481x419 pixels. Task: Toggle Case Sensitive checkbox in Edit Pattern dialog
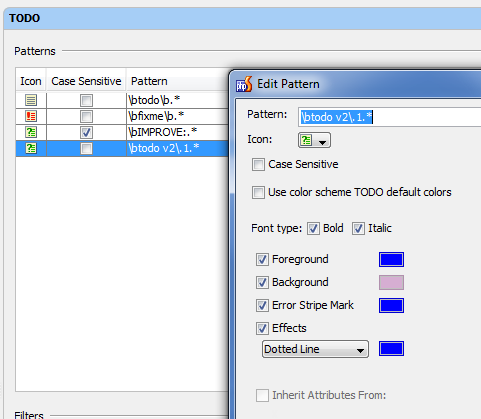[258, 164]
